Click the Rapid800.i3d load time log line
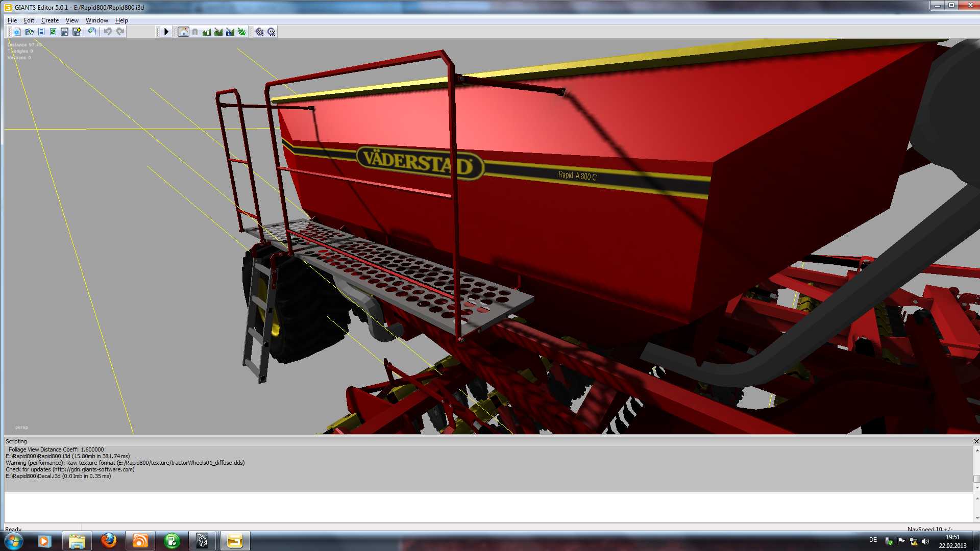This screenshot has width=980, height=551. pos(68,456)
